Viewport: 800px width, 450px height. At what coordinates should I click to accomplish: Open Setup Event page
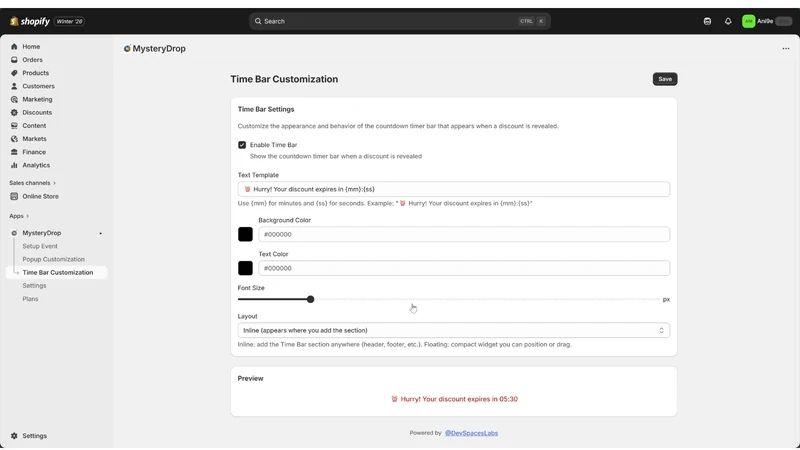[40, 246]
